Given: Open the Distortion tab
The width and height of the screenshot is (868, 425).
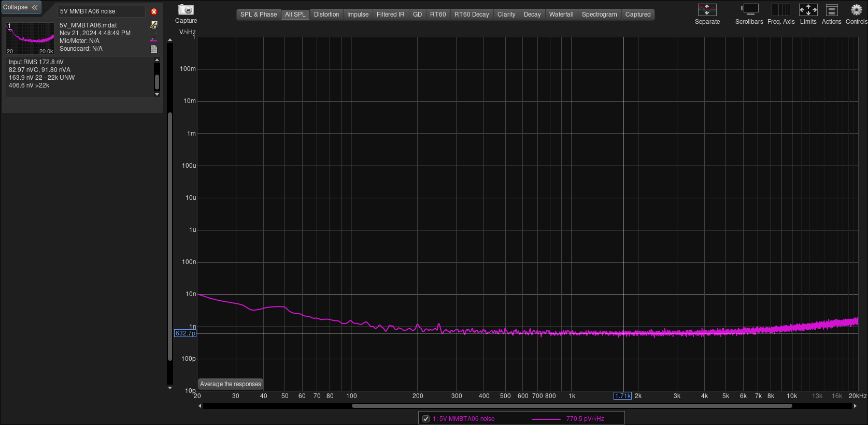Looking at the screenshot, I should click(x=326, y=14).
